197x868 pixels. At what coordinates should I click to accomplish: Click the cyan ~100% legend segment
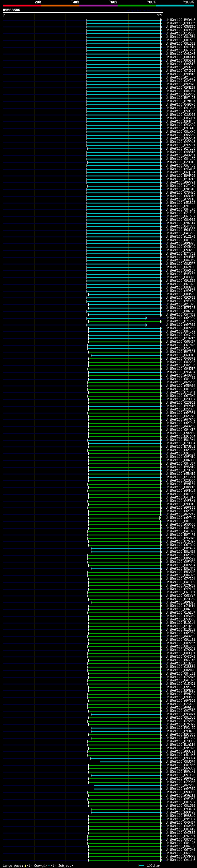point(175,6)
